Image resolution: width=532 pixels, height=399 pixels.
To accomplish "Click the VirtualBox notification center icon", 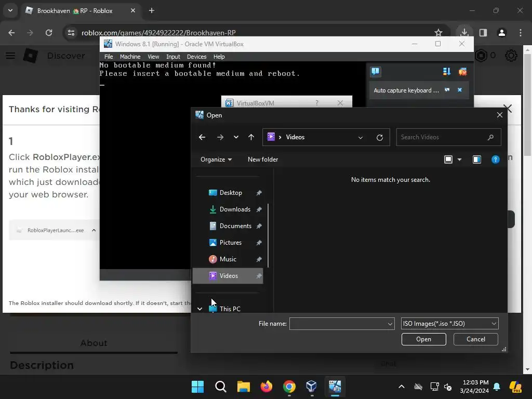I will 375,72.
